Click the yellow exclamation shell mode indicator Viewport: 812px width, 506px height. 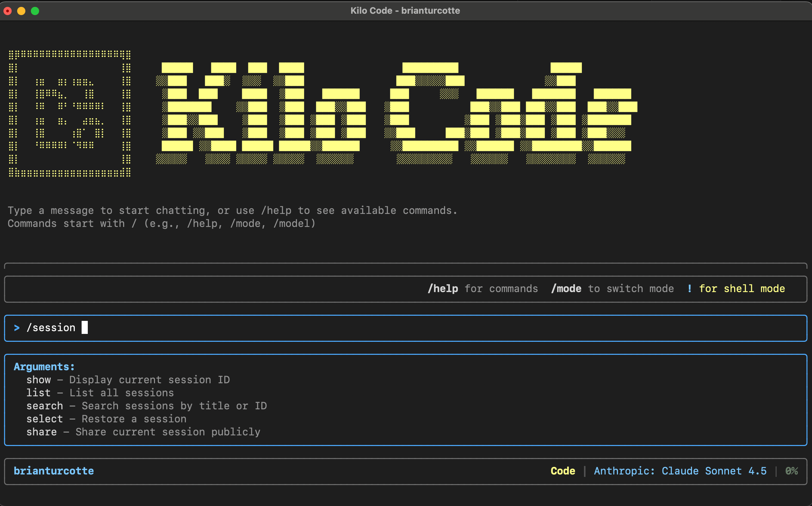(x=690, y=289)
